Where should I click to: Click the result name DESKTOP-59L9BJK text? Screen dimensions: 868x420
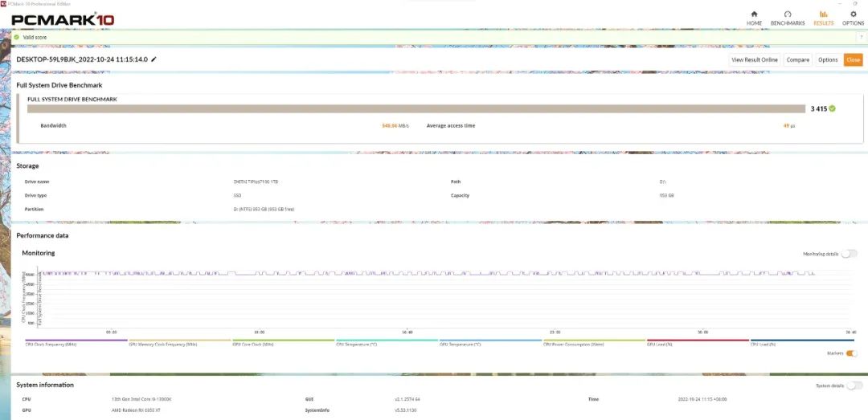click(82, 59)
